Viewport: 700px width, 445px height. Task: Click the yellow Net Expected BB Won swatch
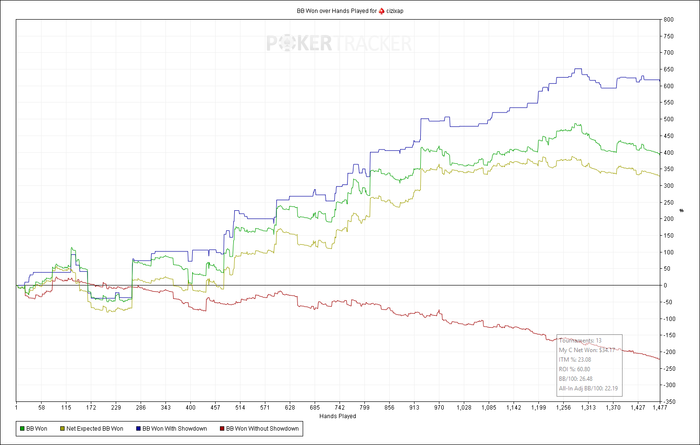62,428
